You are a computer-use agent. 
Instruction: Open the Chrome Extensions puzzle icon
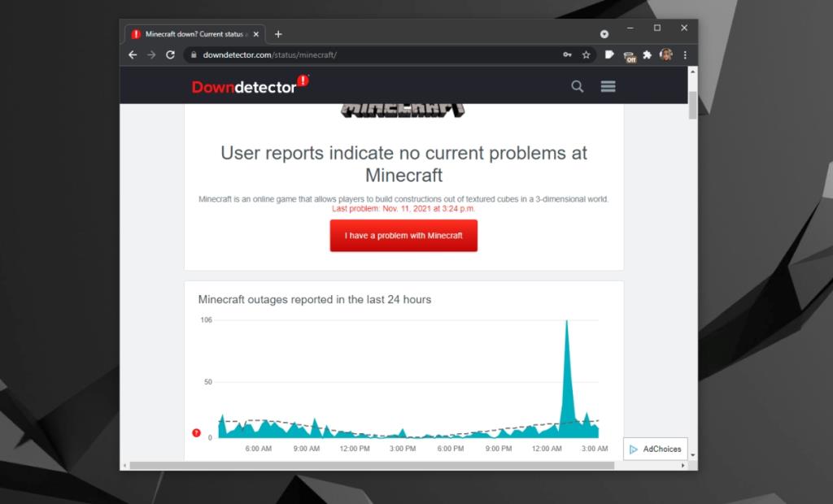pos(647,54)
